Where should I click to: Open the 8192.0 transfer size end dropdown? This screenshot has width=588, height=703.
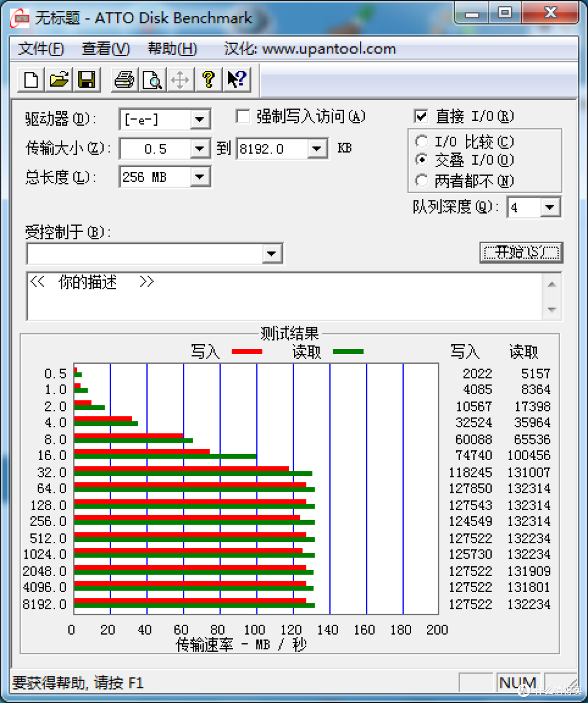[x=317, y=148]
